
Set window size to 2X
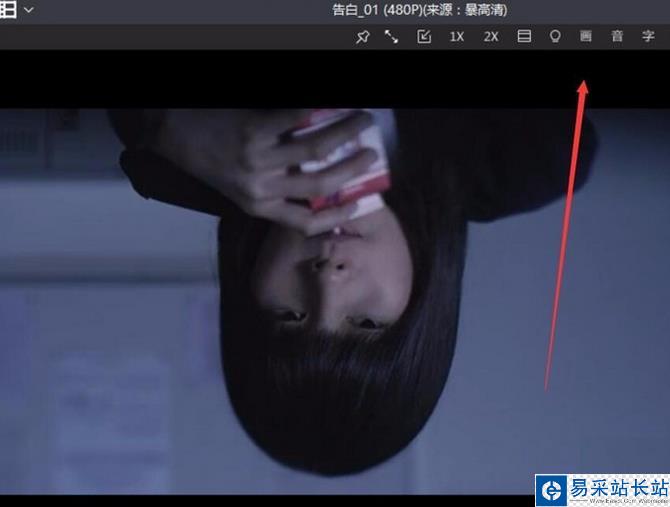[x=490, y=37]
